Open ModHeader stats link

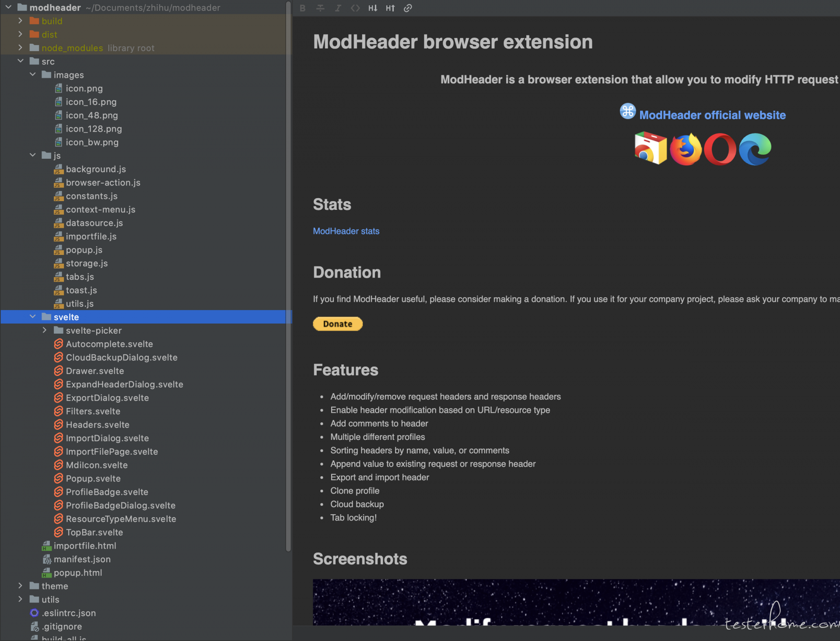point(346,231)
